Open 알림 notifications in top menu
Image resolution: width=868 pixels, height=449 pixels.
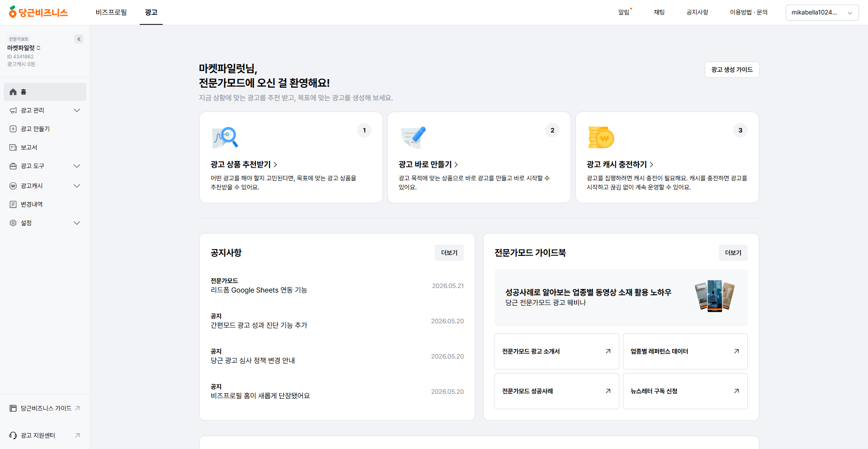624,12
